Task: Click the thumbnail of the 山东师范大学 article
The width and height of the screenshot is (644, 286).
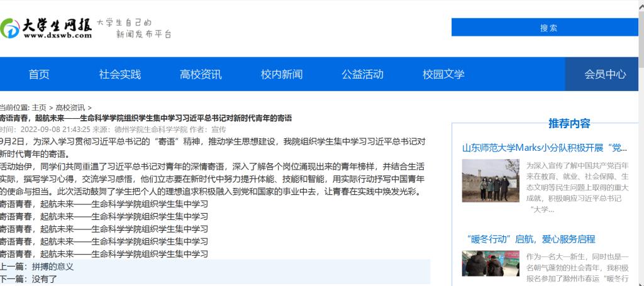Action: [x=491, y=180]
